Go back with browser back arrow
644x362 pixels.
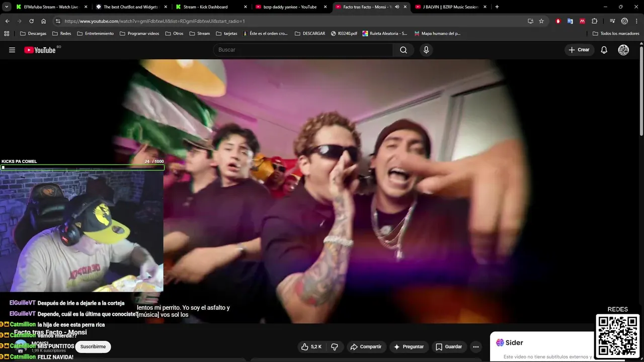tap(7, 21)
